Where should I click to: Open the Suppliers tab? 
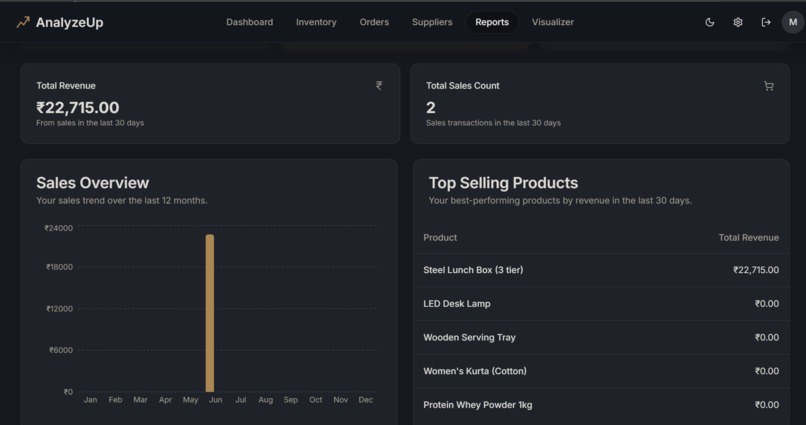[432, 22]
